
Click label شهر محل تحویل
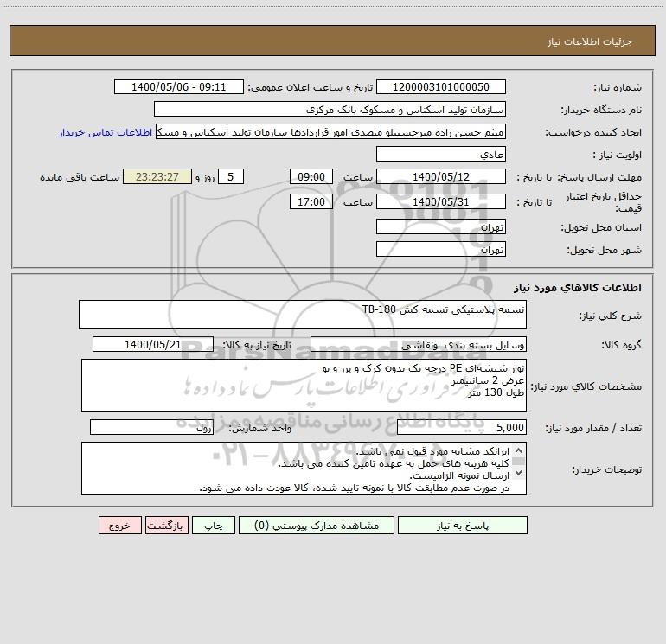[x=605, y=250]
